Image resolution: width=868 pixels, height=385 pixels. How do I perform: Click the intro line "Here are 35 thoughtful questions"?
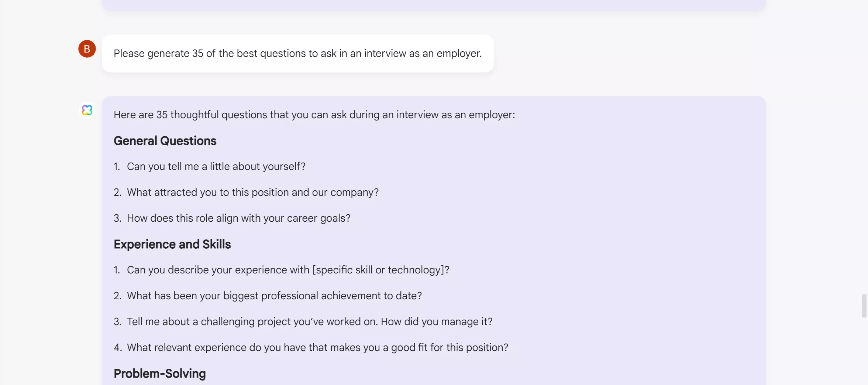coord(314,115)
